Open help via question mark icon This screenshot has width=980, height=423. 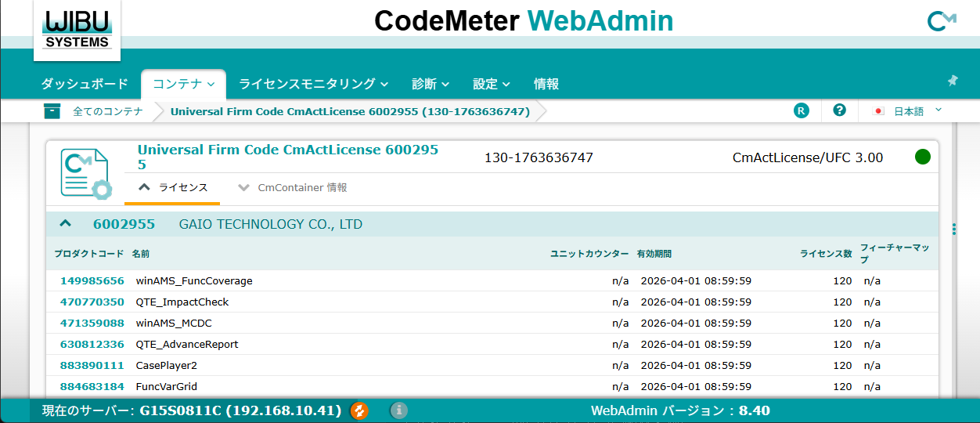pyautogui.click(x=840, y=111)
